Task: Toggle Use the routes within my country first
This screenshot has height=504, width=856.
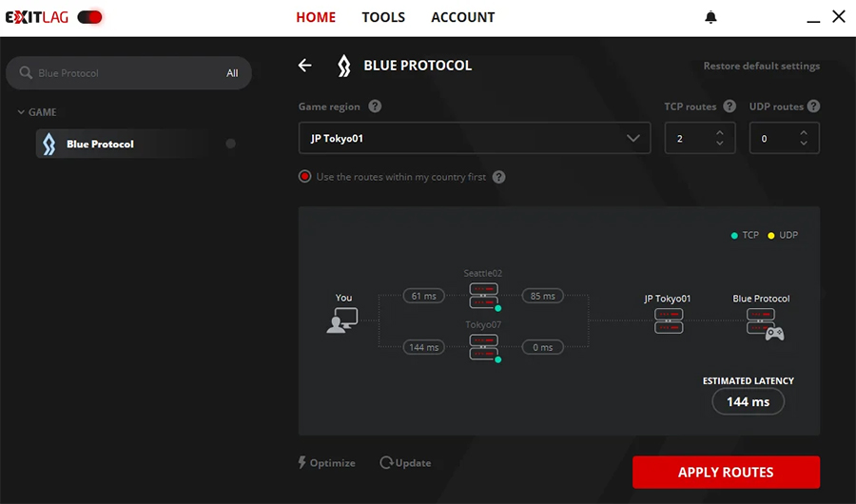Action: (x=304, y=176)
